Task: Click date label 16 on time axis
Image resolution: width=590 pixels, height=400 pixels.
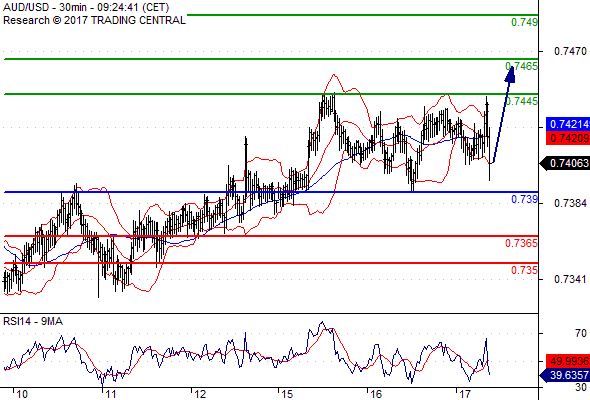Action: (x=376, y=394)
